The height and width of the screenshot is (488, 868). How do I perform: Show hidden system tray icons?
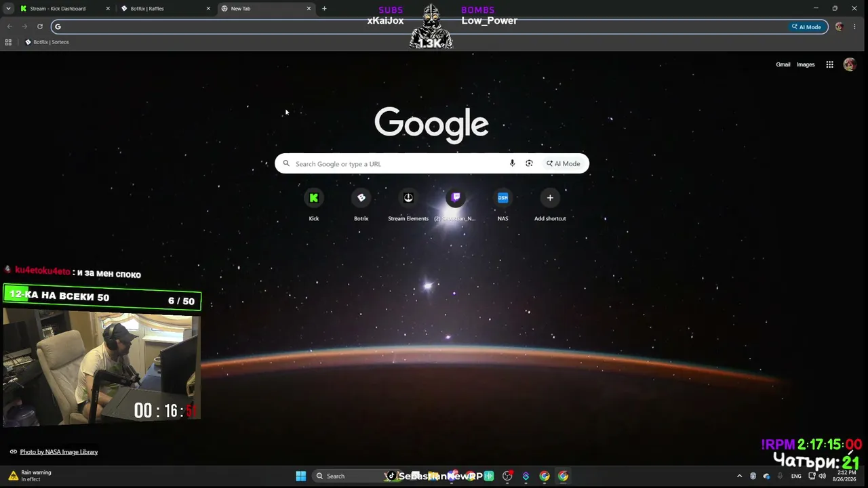coord(739,476)
